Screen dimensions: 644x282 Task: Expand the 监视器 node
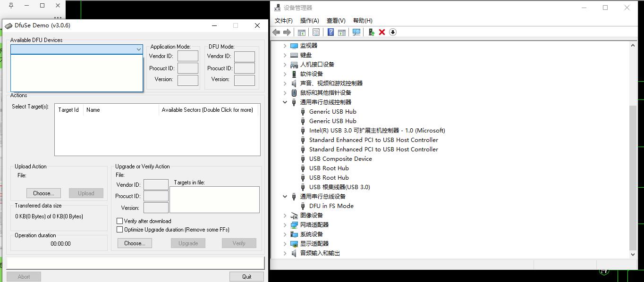tap(285, 45)
